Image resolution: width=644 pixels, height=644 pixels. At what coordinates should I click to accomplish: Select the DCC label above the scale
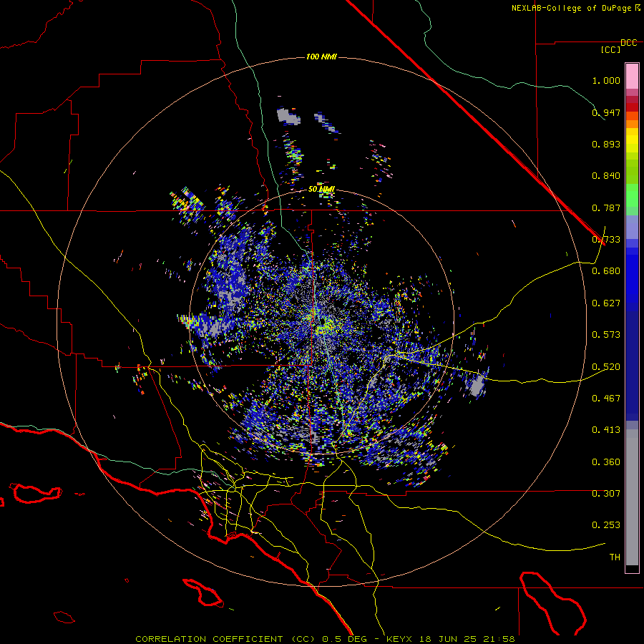(x=629, y=43)
